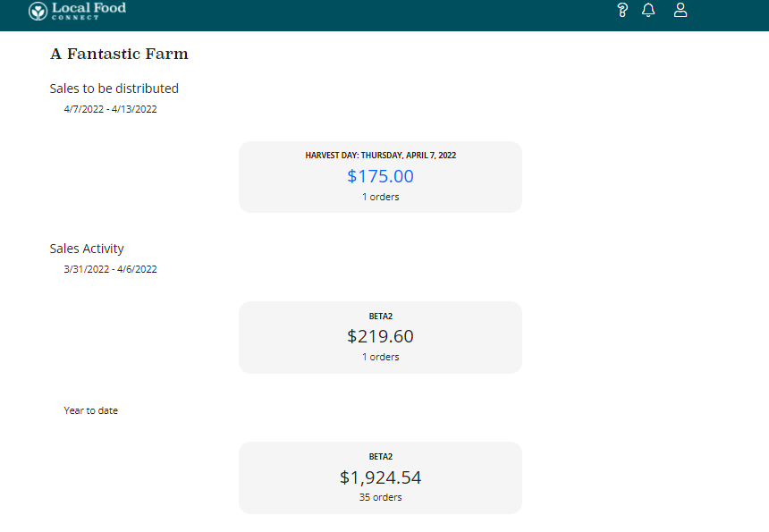This screenshot has width=769, height=532.
Task: Click the 3/31/2022 - 4/6/2022 date range
Action: tap(110, 269)
